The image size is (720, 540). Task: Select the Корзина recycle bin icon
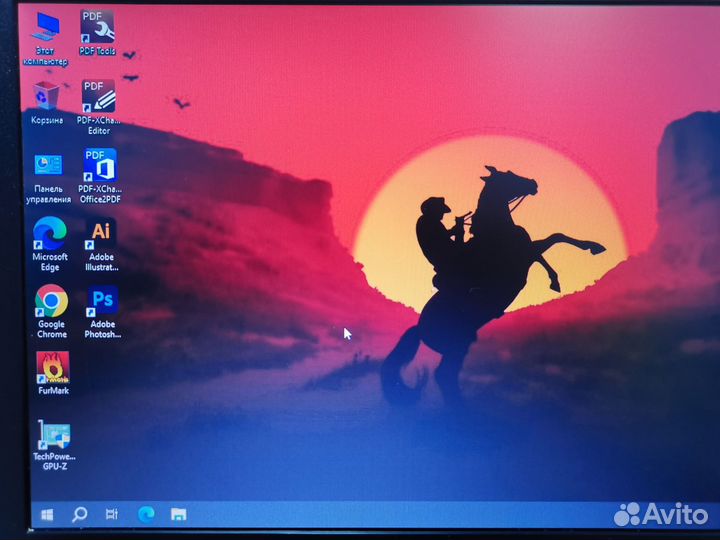[46, 99]
